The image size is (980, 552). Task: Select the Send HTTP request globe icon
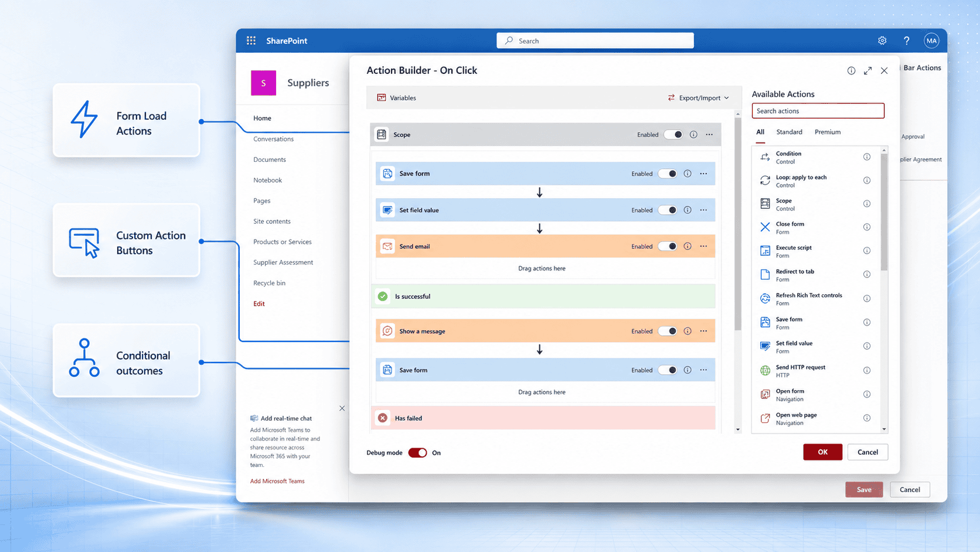pyautogui.click(x=765, y=370)
